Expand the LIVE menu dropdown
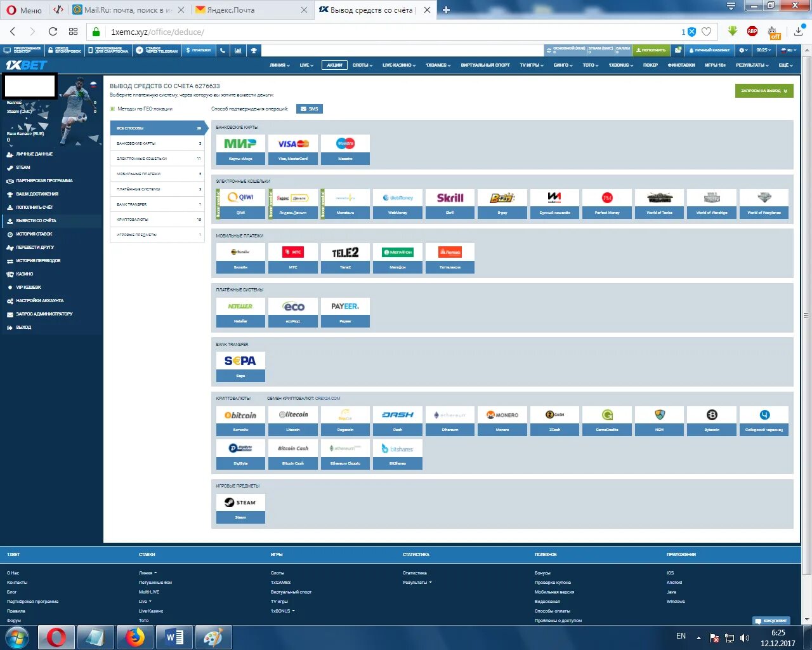Viewport: 812px width, 650px height. (306, 65)
